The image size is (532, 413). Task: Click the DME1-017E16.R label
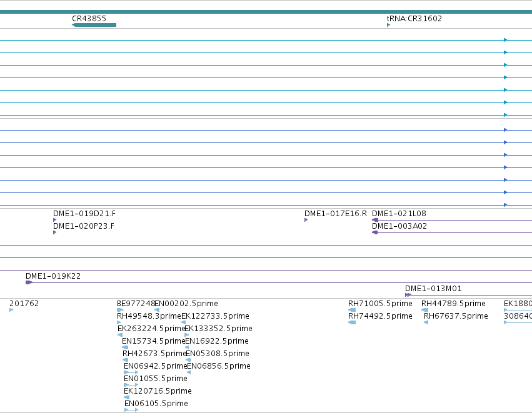[336, 213]
